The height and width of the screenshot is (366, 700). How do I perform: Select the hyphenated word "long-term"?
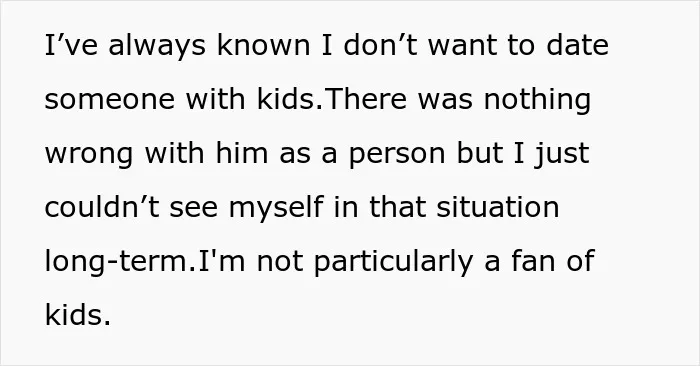tap(117, 262)
